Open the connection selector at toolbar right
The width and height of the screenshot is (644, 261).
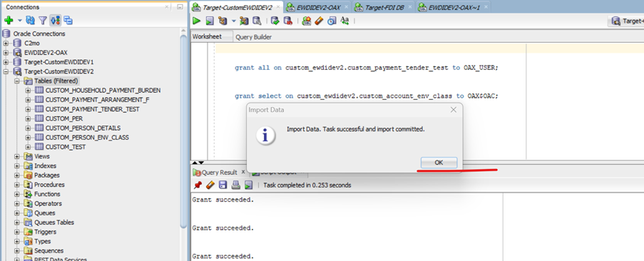[x=625, y=21]
